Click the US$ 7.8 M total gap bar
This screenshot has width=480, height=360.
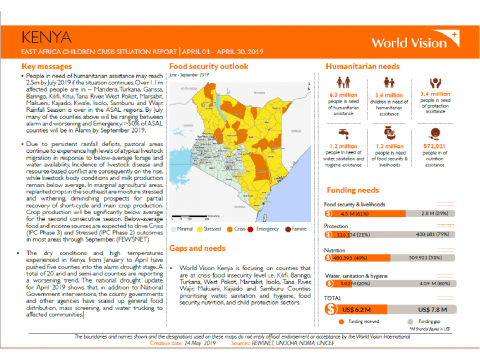coord(422,310)
